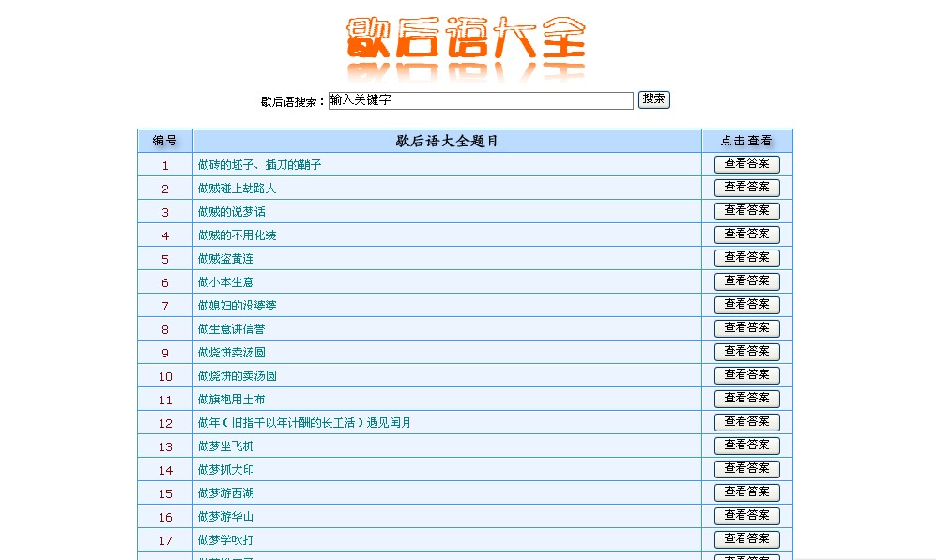Screen dimensions: 936x560
Task: Open the link 做贼碰上劫路人
Action: 237,189
